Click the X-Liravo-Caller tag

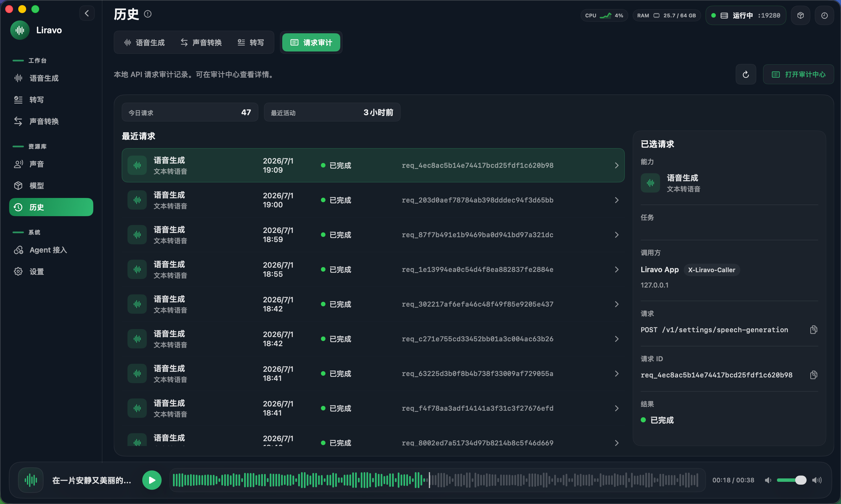[x=712, y=270]
